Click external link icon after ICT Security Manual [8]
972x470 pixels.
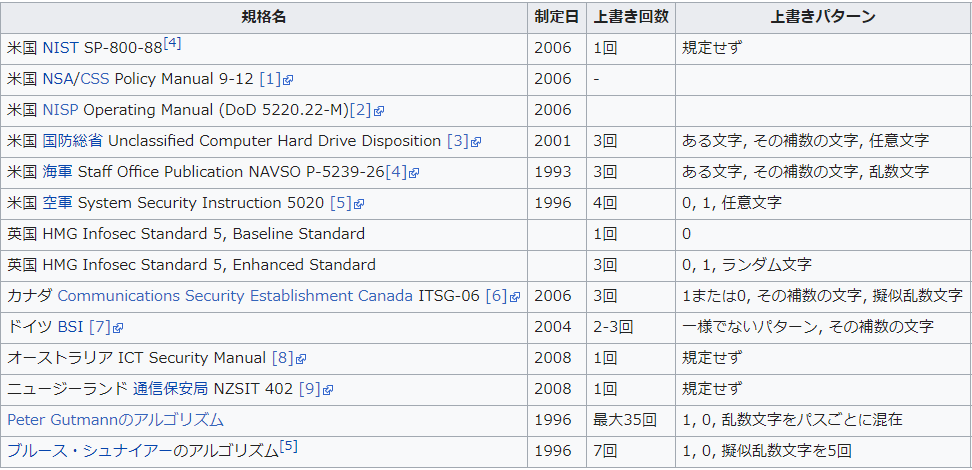pyautogui.click(x=301, y=358)
